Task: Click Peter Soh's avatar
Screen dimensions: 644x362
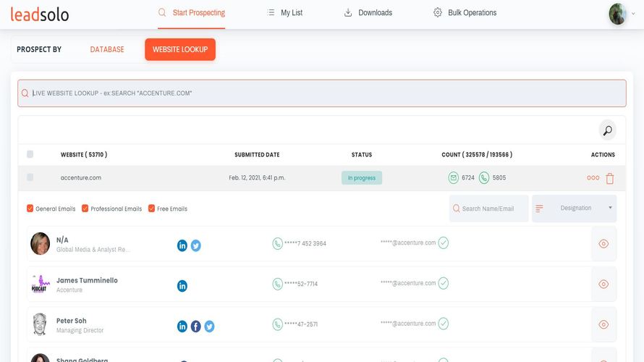Action: pos(40,324)
